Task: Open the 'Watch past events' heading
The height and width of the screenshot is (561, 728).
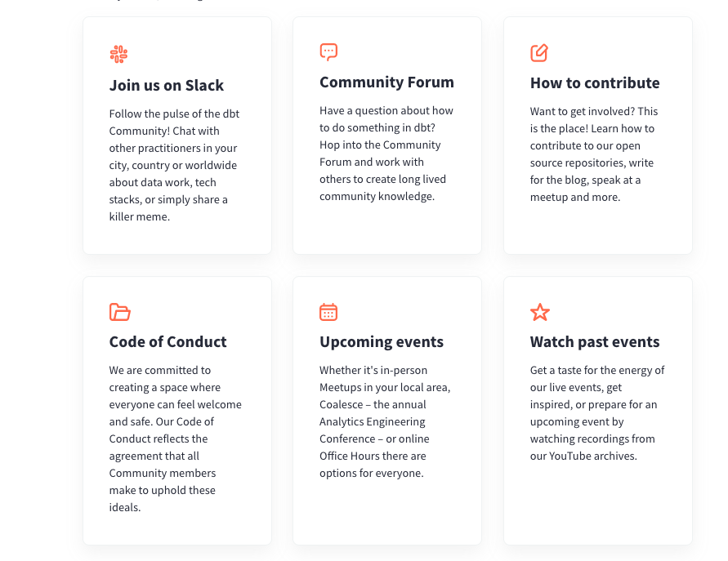Action: [x=594, y=341]
